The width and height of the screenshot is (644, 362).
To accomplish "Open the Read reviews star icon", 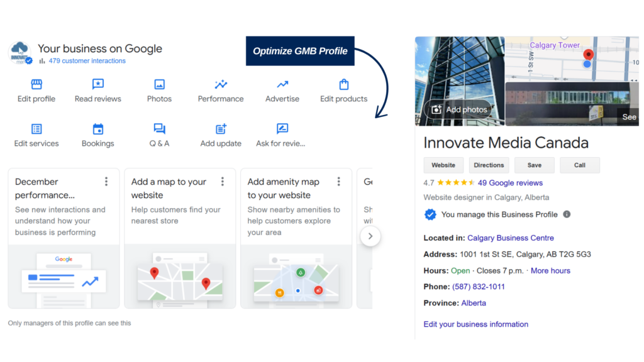I will click(97, 84).
